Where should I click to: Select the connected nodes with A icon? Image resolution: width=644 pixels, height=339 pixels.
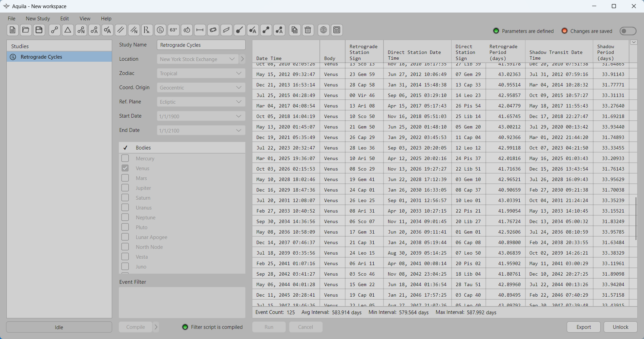[94, 30]
